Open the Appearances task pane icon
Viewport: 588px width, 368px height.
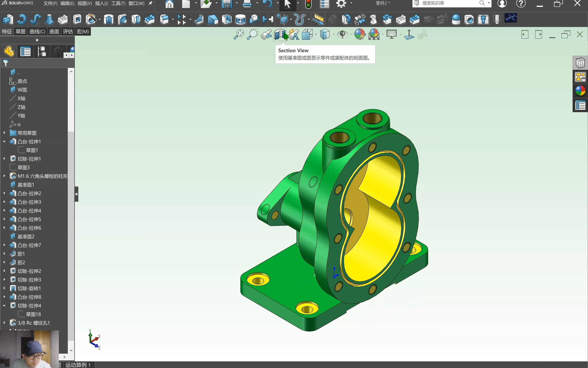[x=580, y=91]
